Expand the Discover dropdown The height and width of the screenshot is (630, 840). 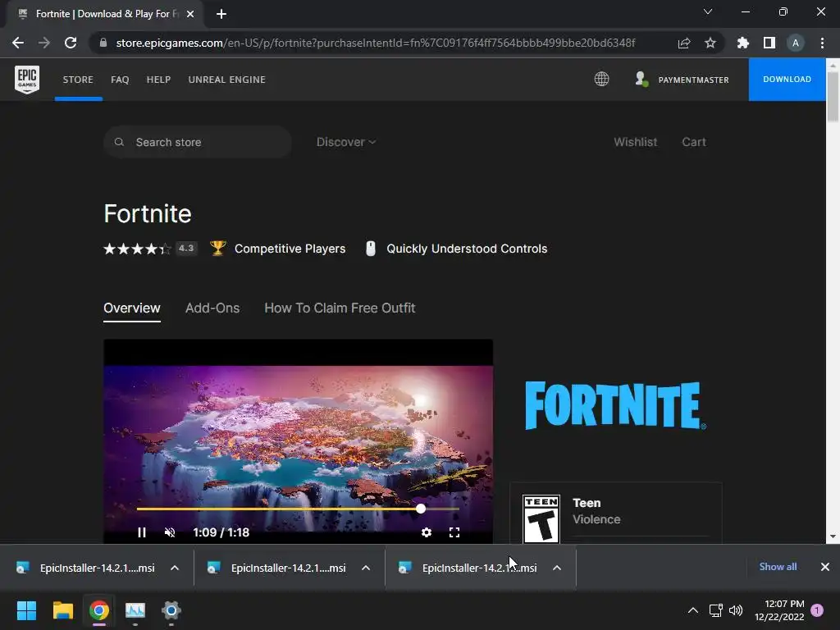[346, 142]
